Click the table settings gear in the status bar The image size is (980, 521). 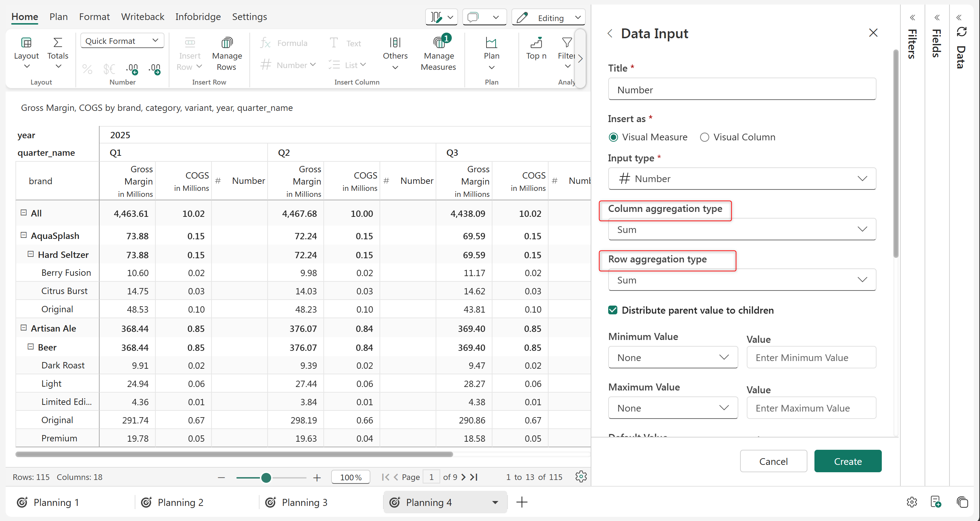pos(580,476)
